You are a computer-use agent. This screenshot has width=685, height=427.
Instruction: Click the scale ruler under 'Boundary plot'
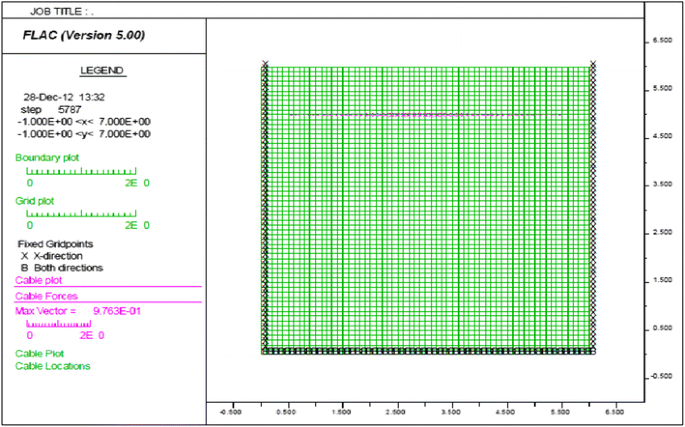pyautogui.click(x=81, y=171)
